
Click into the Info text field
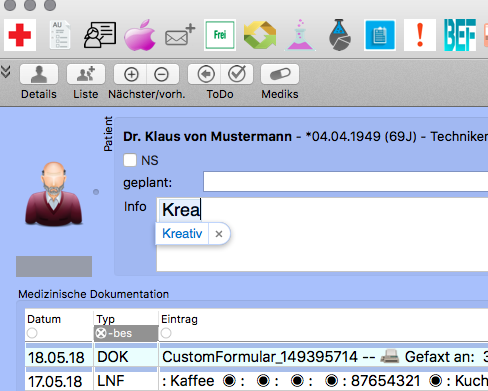coord(322,234)
